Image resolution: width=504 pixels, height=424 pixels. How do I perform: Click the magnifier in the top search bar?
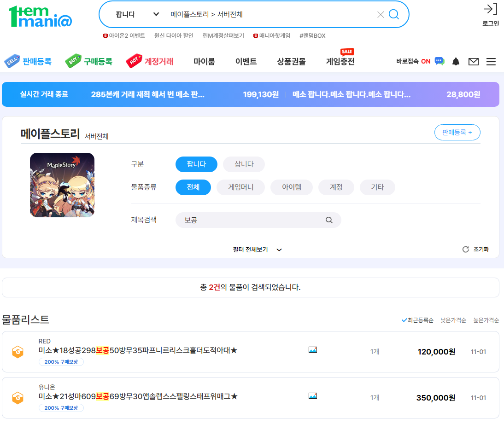394,14
